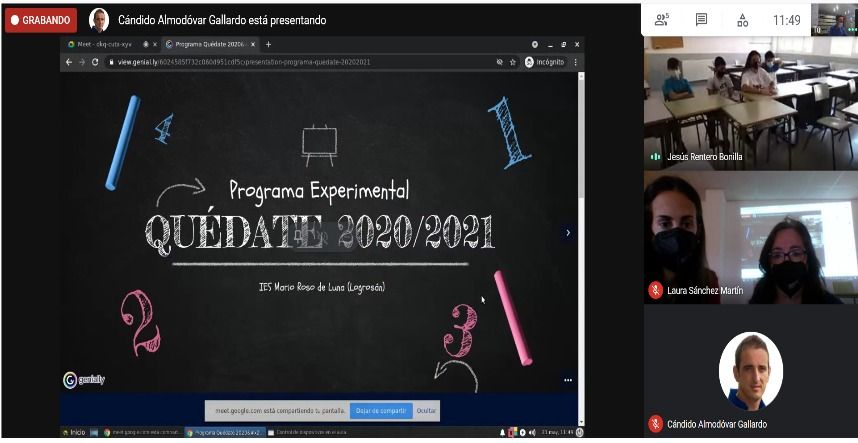Go back in the shared browser
This screenshot has width=858, height=443.
pyautogui.click(x=69, y=62)
